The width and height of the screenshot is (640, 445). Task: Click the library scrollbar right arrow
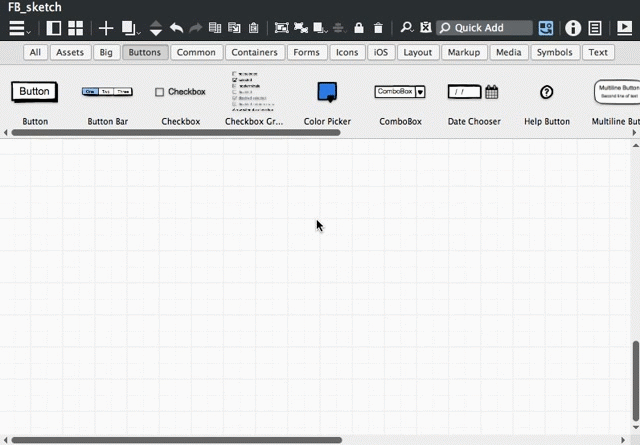[x=634, y=132]
